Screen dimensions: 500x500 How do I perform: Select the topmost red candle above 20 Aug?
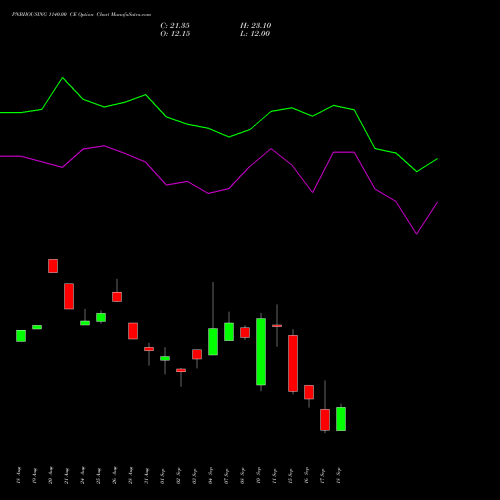53,266
